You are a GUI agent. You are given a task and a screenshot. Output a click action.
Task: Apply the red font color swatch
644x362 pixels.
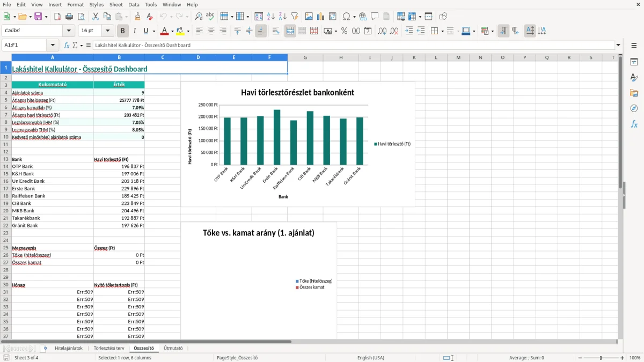tap(164, 31)
